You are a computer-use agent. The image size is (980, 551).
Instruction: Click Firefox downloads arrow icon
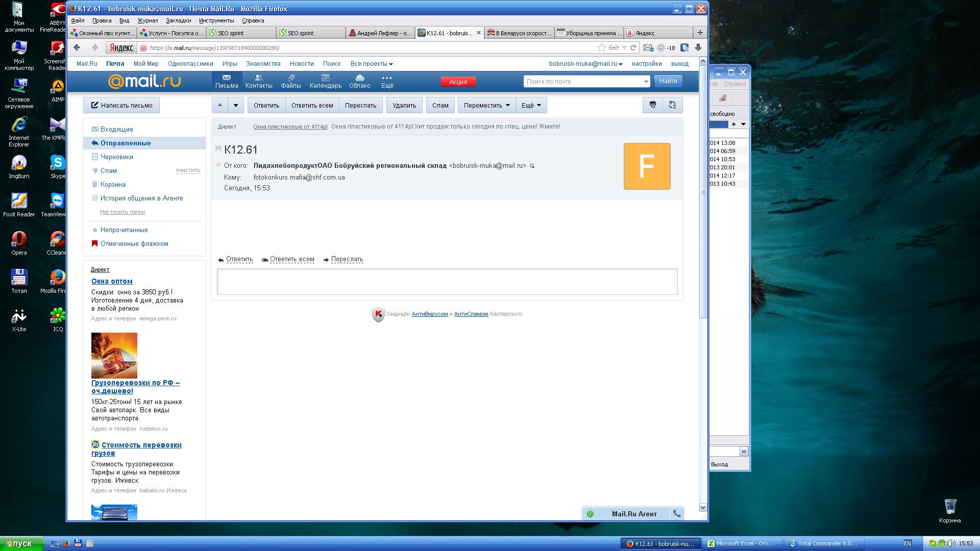698,47
